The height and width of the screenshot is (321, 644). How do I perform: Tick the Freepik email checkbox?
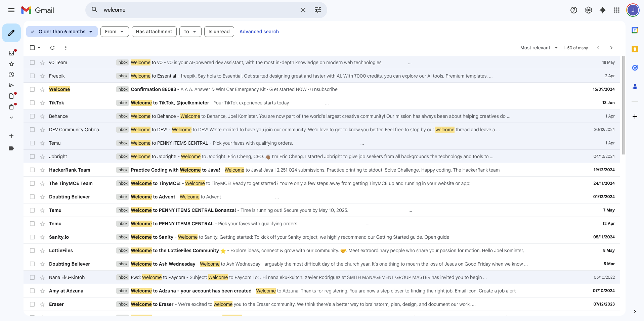(x=32, y=76)
